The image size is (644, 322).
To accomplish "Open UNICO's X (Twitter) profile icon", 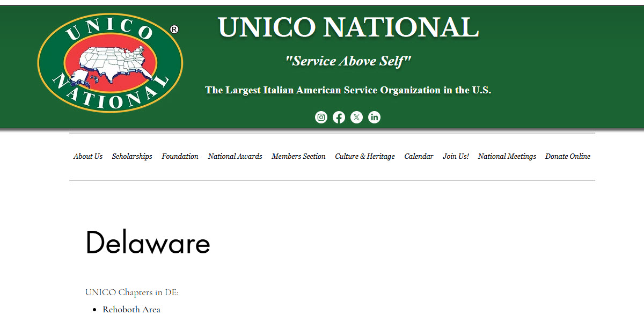I will tap(356, 117).
